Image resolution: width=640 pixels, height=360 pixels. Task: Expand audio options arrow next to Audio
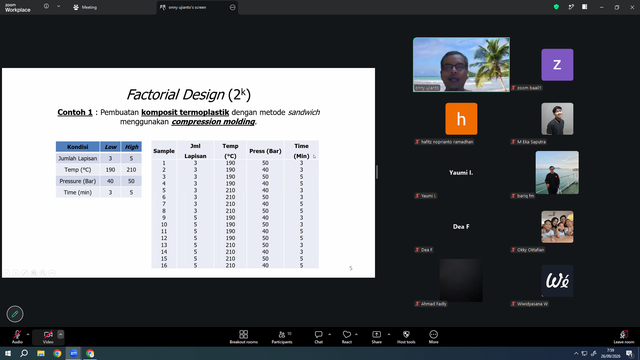click(x=28, y=334)
